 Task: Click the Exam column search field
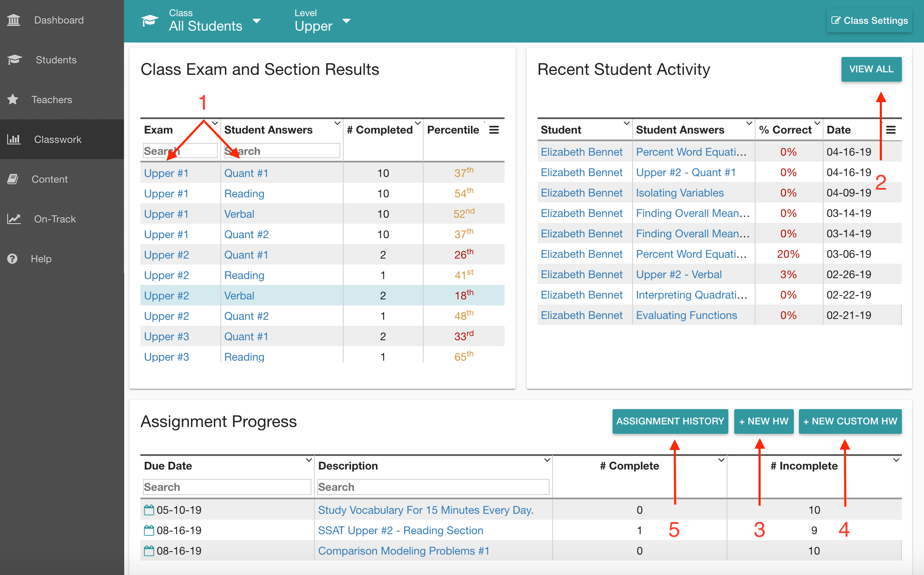click(180, 151)
